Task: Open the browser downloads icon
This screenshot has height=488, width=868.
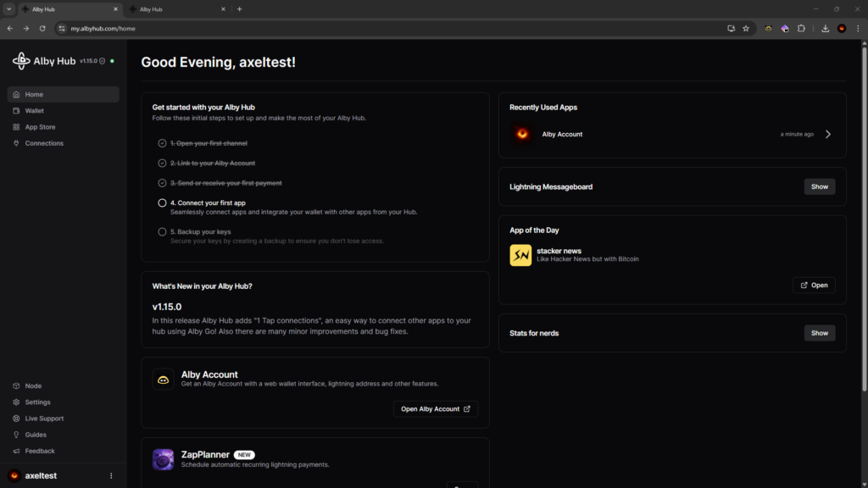Action: click(x=825, y=28)
